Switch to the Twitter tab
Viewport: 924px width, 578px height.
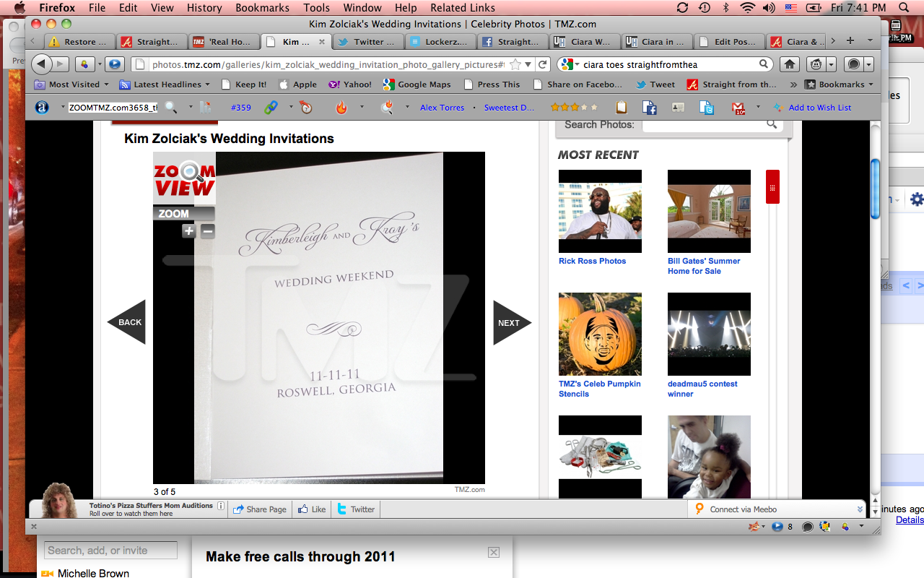pos(368,41)
